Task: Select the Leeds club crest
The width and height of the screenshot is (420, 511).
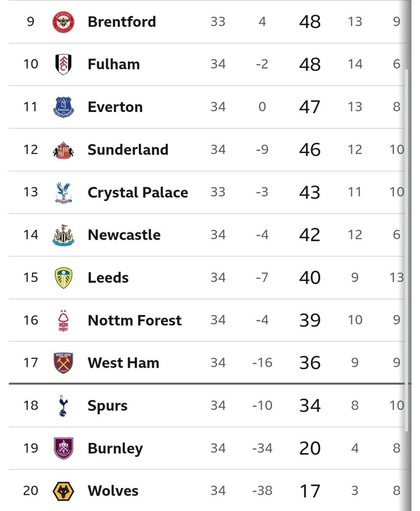Action: (x=63, y=277)
